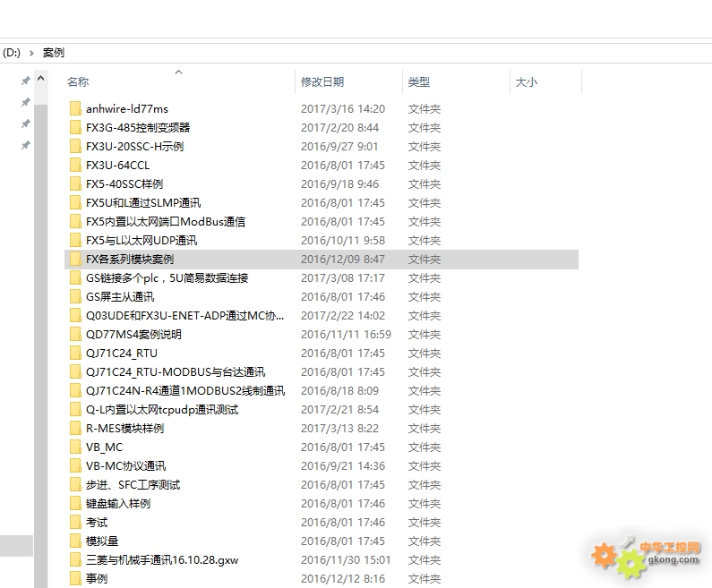Click folder icon beside FX3U-64CCL
Screen dimensions: 712x588
pos(75,166)
